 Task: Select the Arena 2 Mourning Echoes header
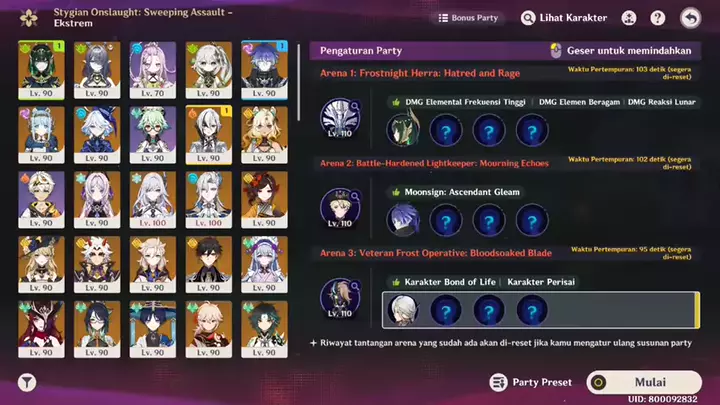[434, 163]
